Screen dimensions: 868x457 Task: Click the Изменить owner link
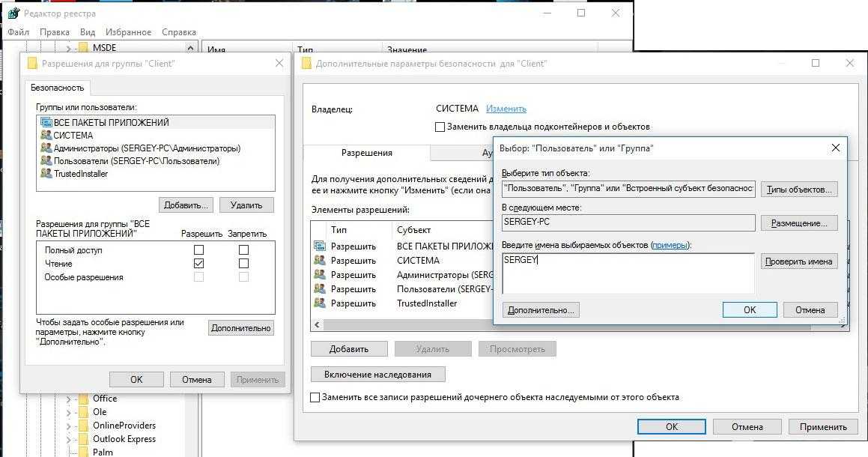click(x=506, y=109)
